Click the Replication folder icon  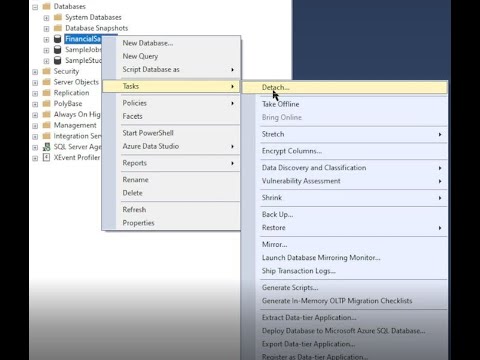[x=47, y=92]
